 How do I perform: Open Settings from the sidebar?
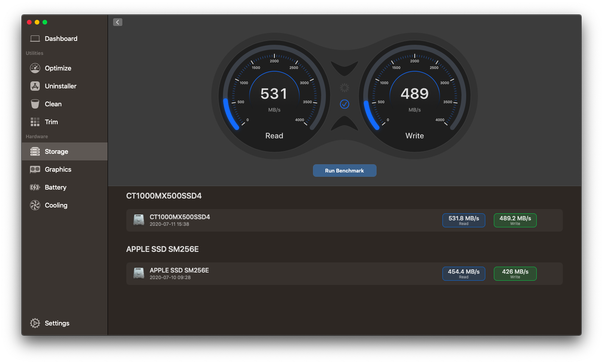(x=65, y=323)
